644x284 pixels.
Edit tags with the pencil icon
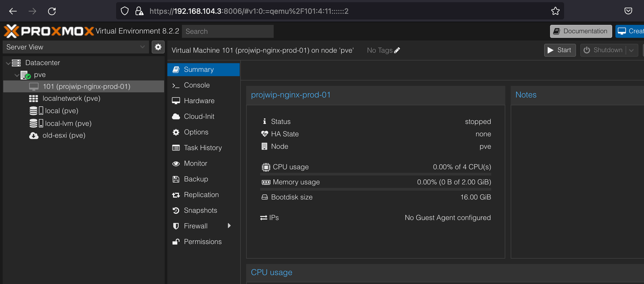click(x=397, y=50)
